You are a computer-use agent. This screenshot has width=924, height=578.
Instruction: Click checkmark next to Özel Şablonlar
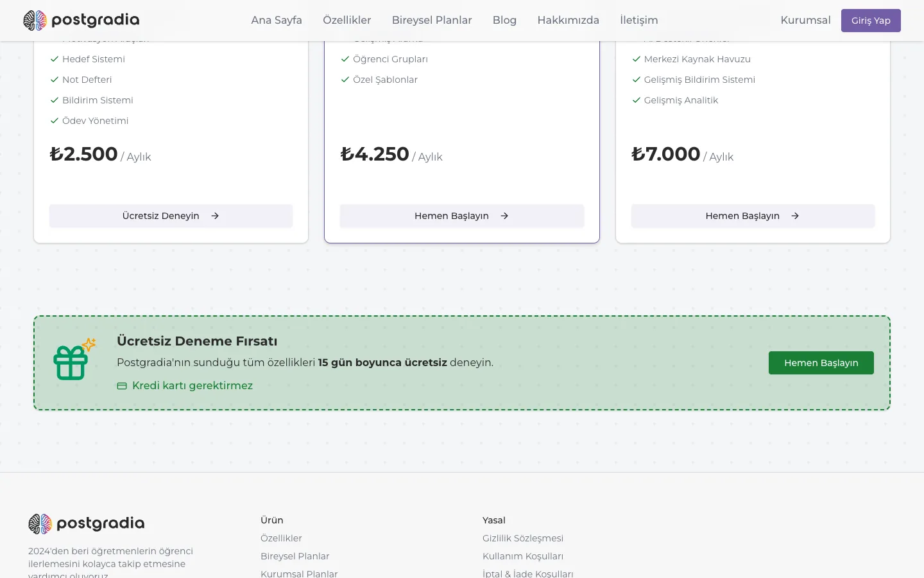(345, 80)
